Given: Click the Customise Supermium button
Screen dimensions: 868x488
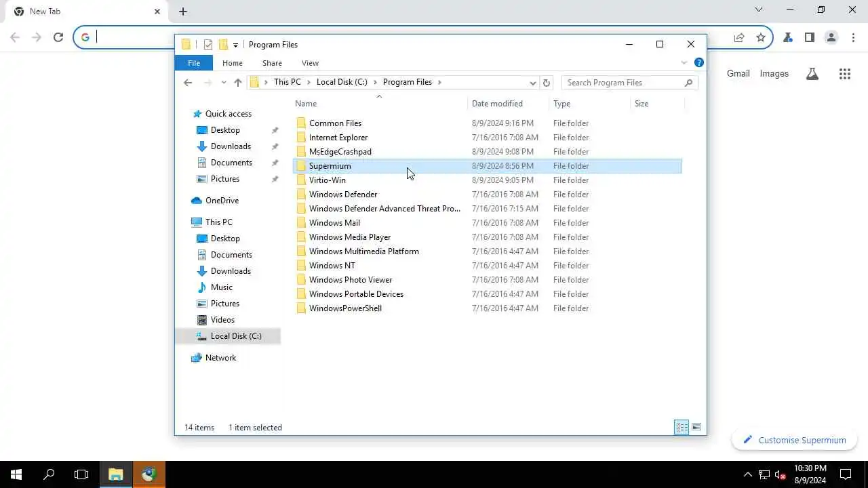Looking at the screenshot, I should coord(794,440).
